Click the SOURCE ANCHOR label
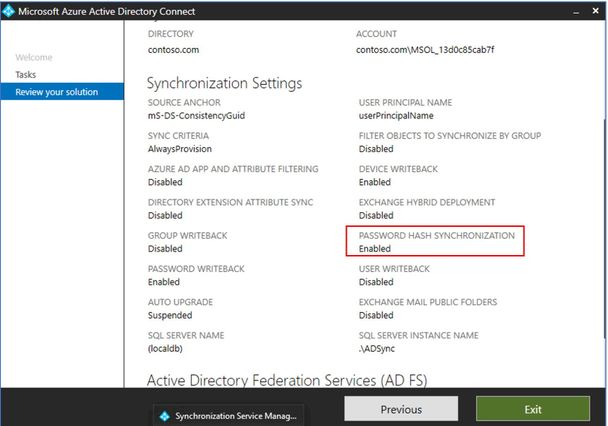 [184, 102]
